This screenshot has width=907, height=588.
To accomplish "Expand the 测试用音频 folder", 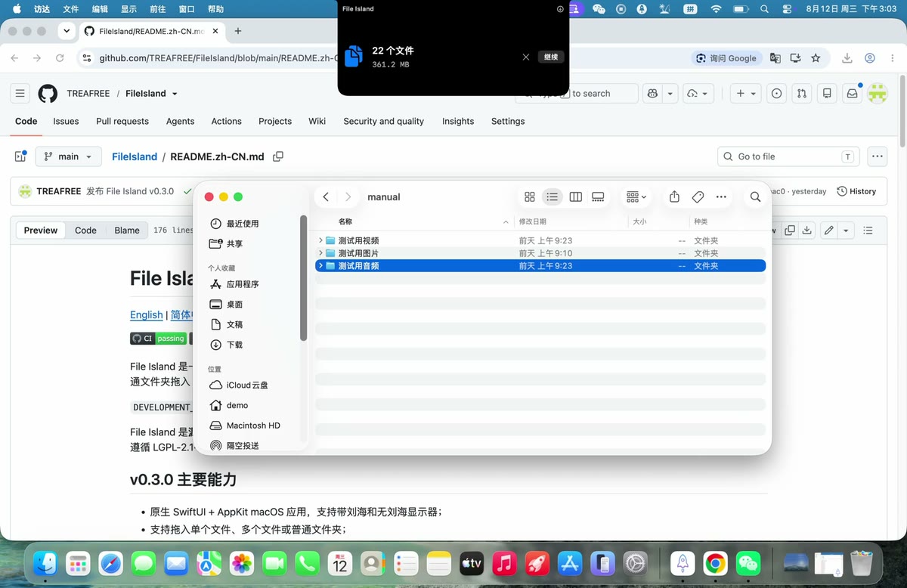I will 320,266.
